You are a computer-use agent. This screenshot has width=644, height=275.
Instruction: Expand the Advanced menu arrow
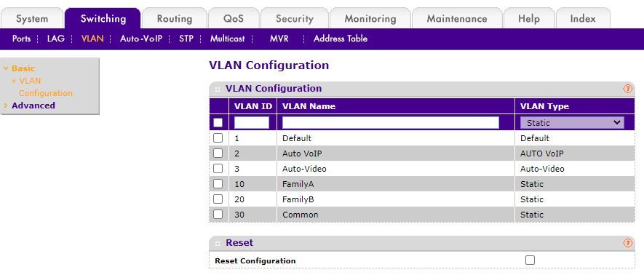tap(6, 105)
